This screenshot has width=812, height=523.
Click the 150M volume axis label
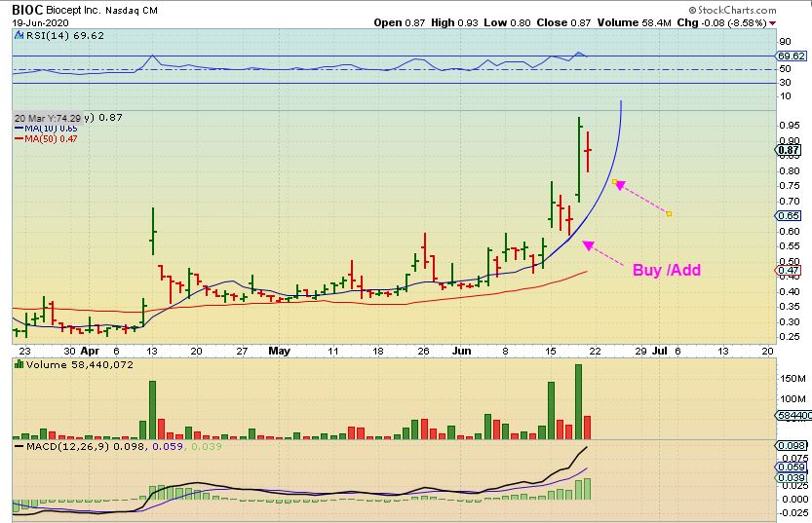click(793, 379)
